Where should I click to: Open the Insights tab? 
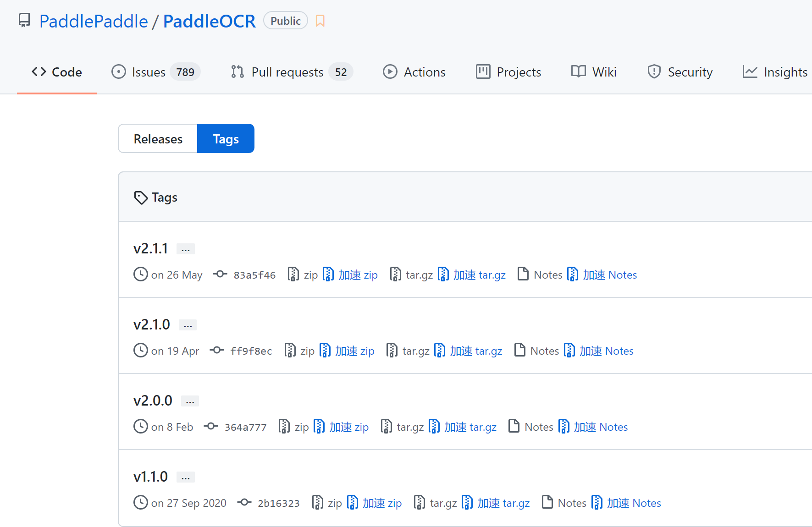pos(775,72)
